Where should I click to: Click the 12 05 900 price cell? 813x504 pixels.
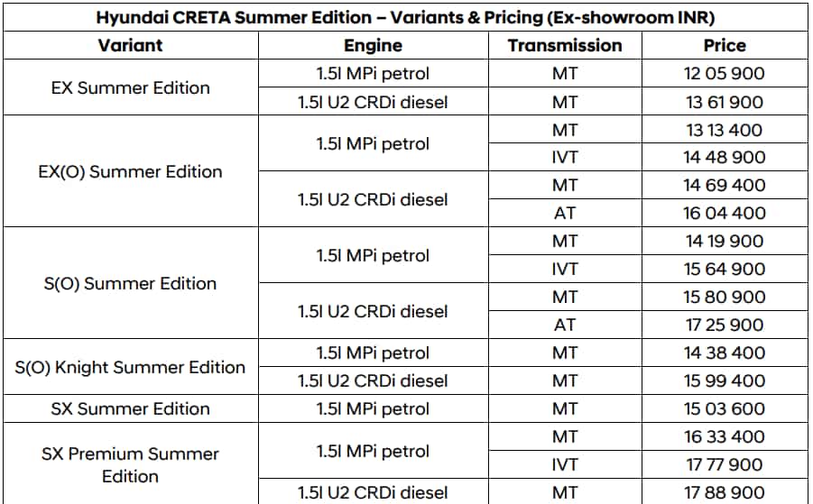[x=725, y=74]
